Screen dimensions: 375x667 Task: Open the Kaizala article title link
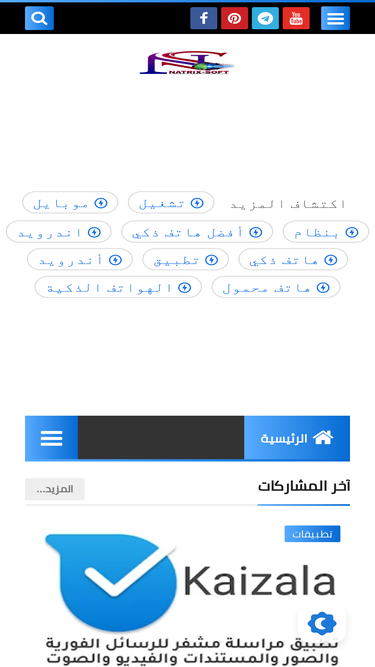(x=192, y=651)
